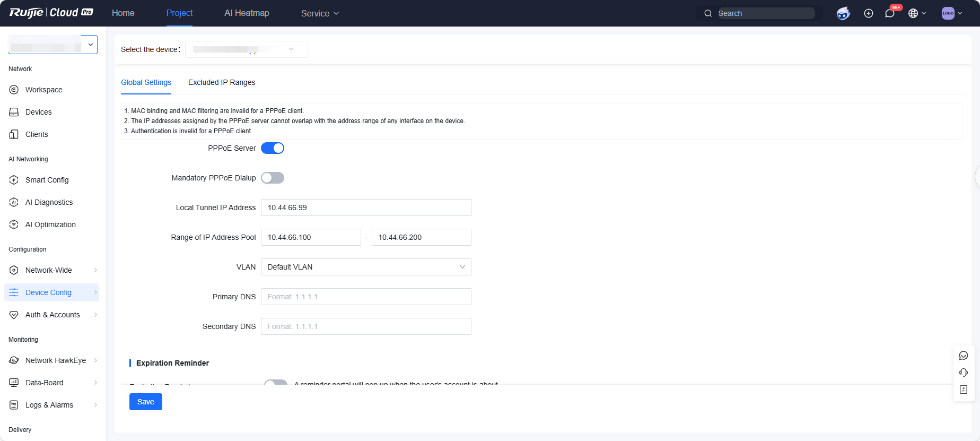The image size is (980, 441).
Task: Click the headset support icon
Action: click(964, 373)
